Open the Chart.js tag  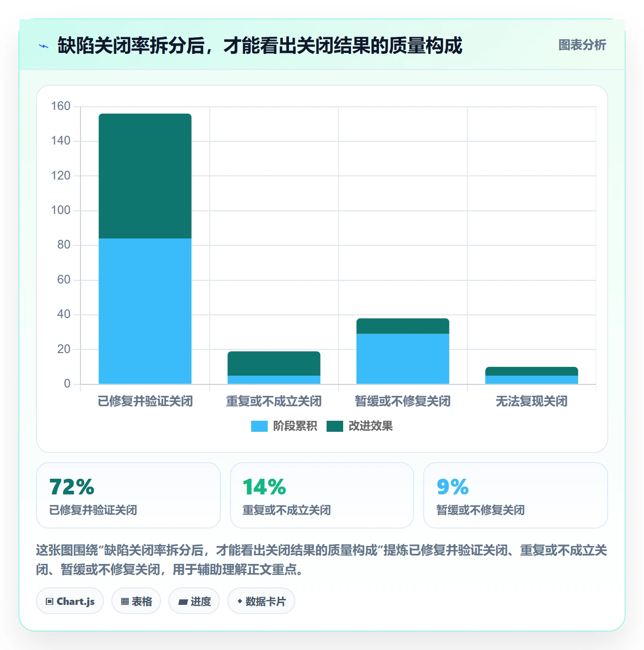point(70,601)
